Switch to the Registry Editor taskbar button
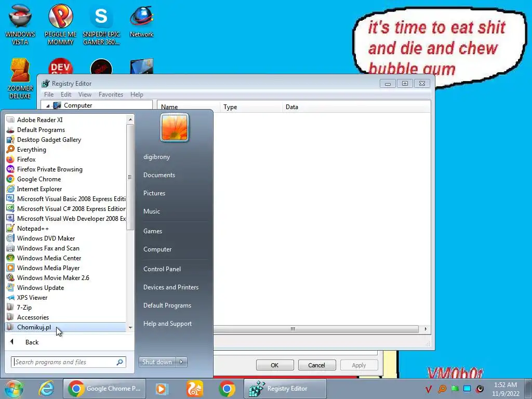The image size is (532, 399). (x=285, y=389)
